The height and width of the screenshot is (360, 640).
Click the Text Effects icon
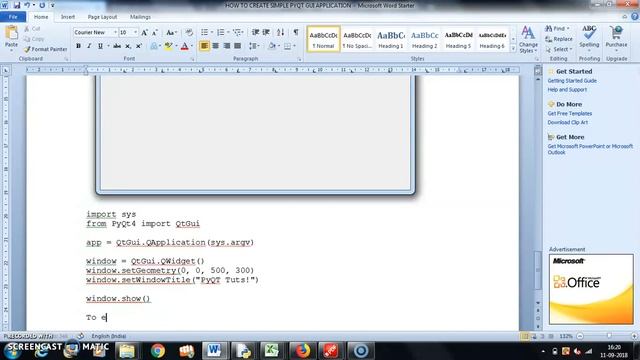click(154, 46)
